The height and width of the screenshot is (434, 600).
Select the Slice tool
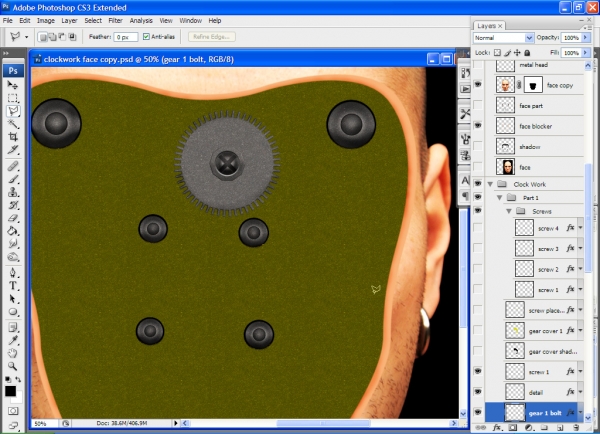(13, 150)
